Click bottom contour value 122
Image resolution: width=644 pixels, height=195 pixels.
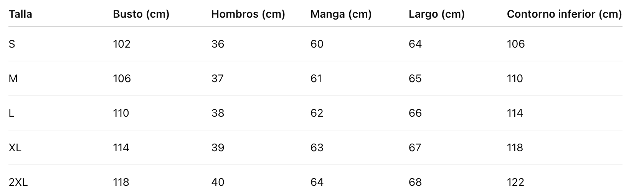[515, 182]
